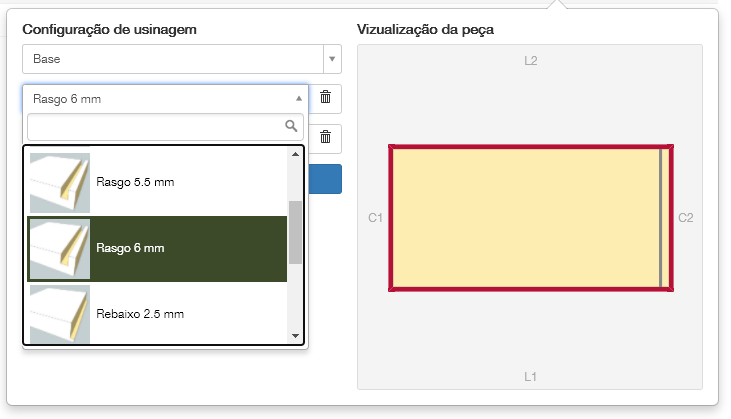Click the blue button behind the dropdown
This screenshot has width=731, height=419.
point(326,179)
